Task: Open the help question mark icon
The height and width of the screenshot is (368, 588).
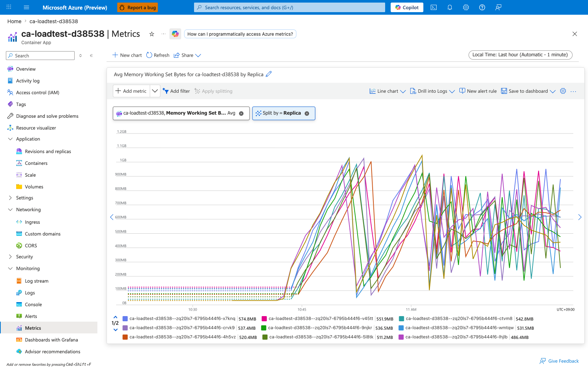Action: point(482,7)
